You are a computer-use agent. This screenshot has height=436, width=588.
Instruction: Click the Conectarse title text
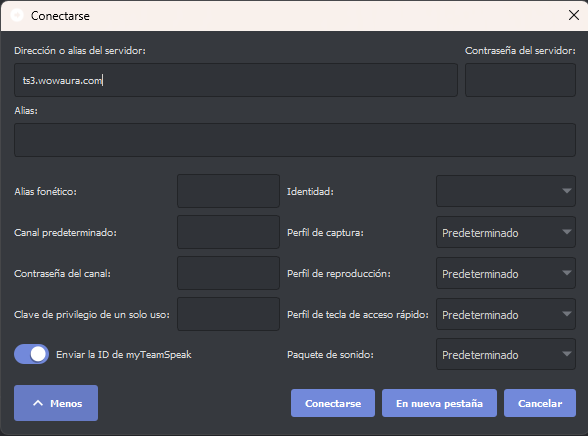coord(60,16)
